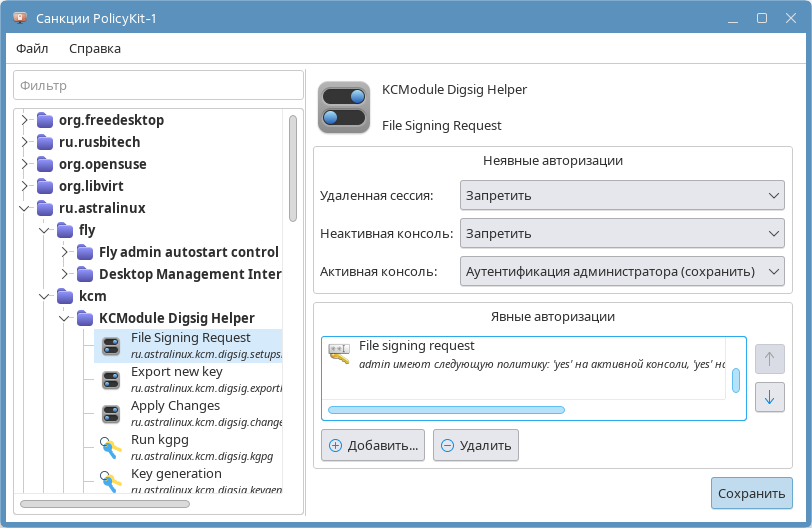Collapse the kcm tree branch
Image resolution: width=812 pixels, height=528 pixels.
(45, 296)
